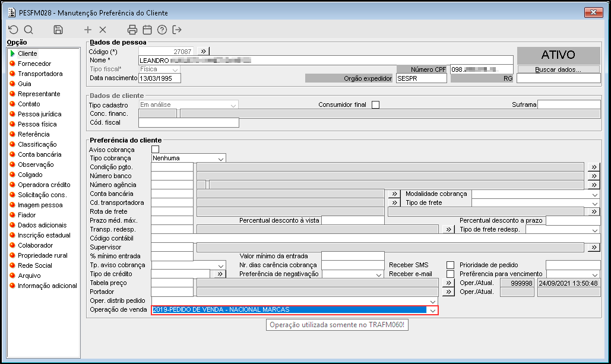
Task: Close the PESFM028 window
Action: (593, 12)
